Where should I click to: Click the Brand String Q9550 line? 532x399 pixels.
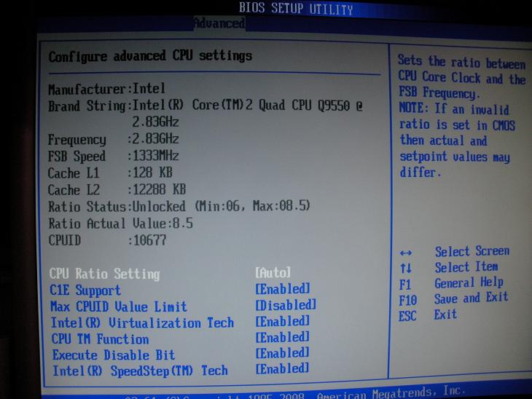click(206, 106)
